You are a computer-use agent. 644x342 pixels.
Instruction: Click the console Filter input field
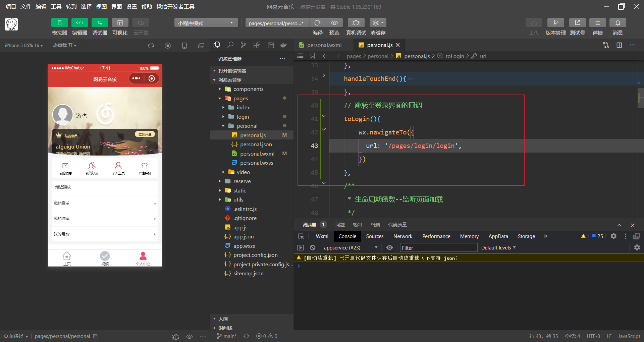click(x=438, y=248)
